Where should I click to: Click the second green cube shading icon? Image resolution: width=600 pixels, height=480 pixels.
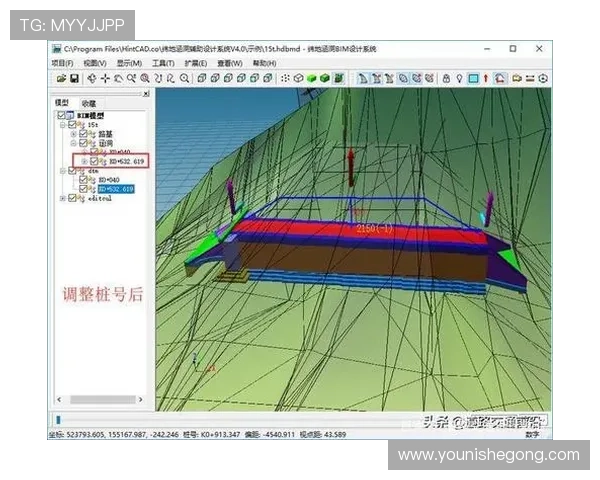324,78
